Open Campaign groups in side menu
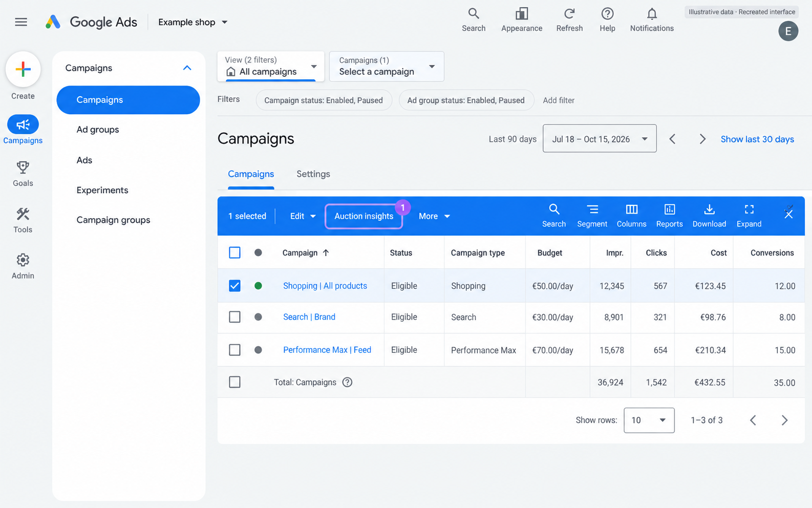This screenshot has width=812, height=508. coord(113,220)
